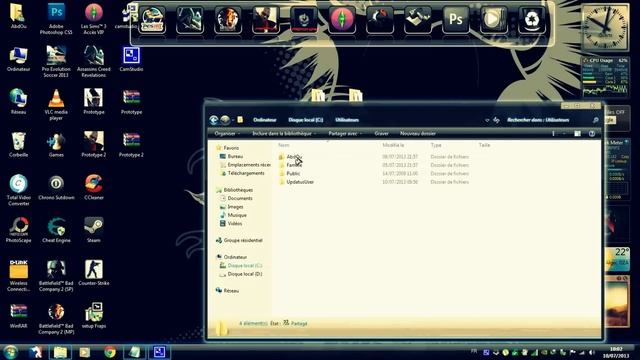
Task: Select the Corbeille desktop icon
Action: pyautogui.click(x=18, y=145)
